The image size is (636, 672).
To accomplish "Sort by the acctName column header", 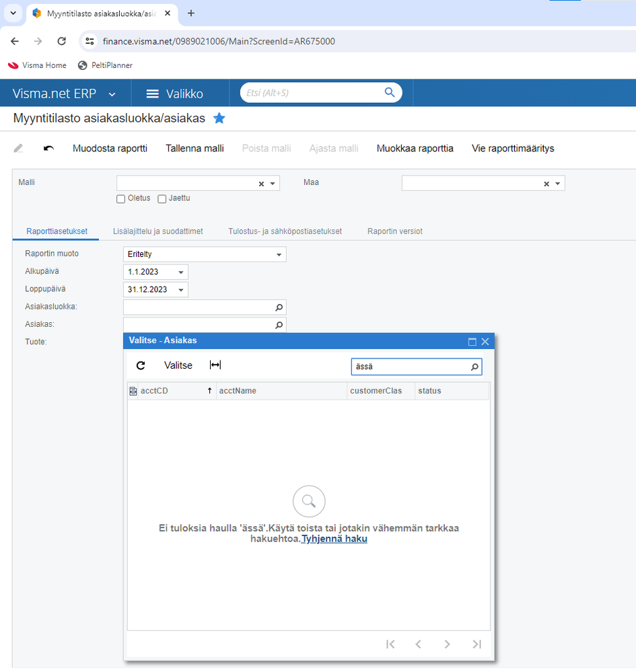I will point(281,391).
